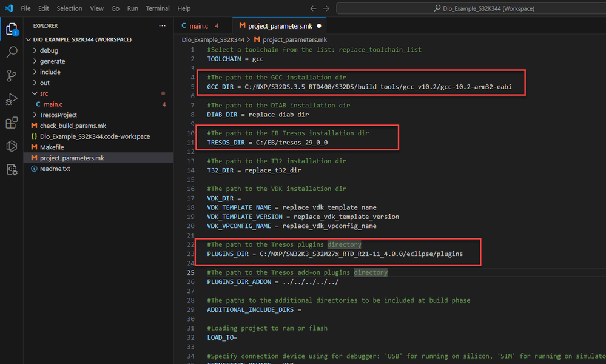Click unsaved dot on project_parameters.mk tab
This screenshot has height=364, width=606.
(x=319, y=26)
